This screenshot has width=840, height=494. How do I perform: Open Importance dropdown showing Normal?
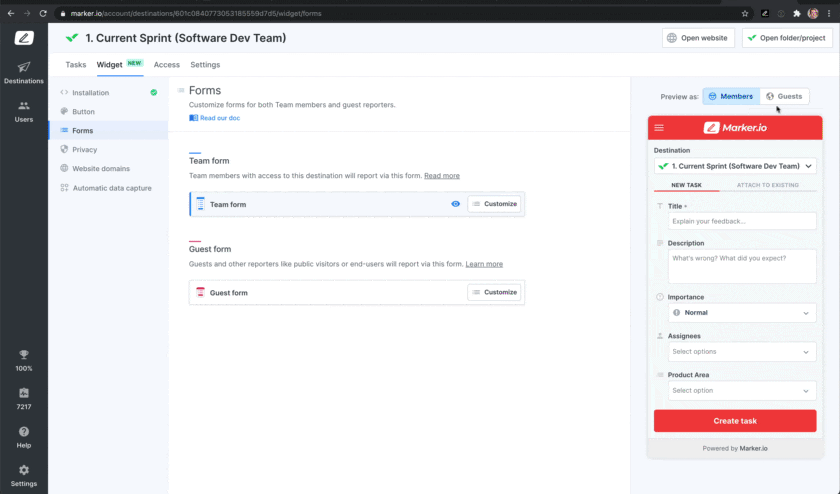point(742,312)
